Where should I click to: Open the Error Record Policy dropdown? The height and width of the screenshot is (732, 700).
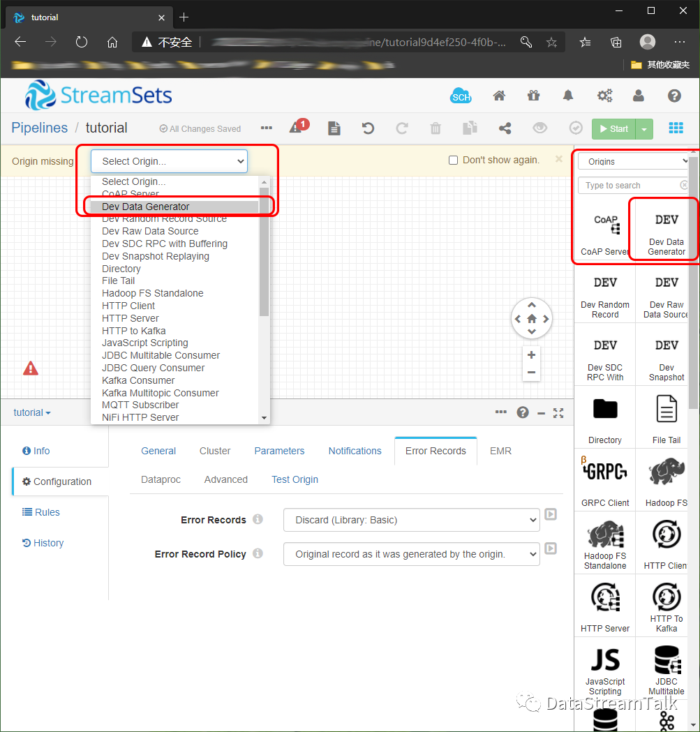pyautogui.click(x=411, y=554)
